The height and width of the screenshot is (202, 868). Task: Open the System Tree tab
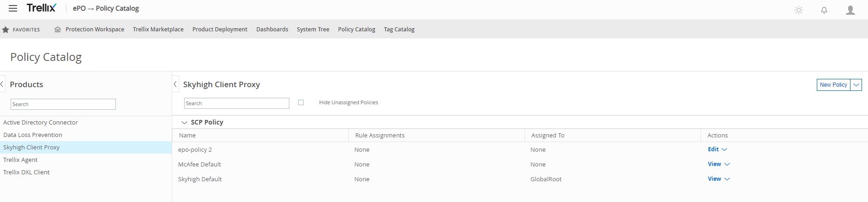(313, 30)
